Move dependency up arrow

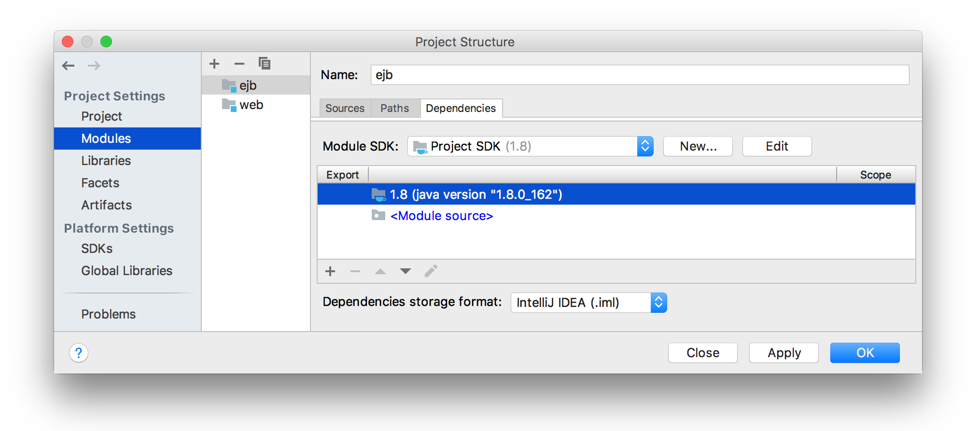(380, 271)
